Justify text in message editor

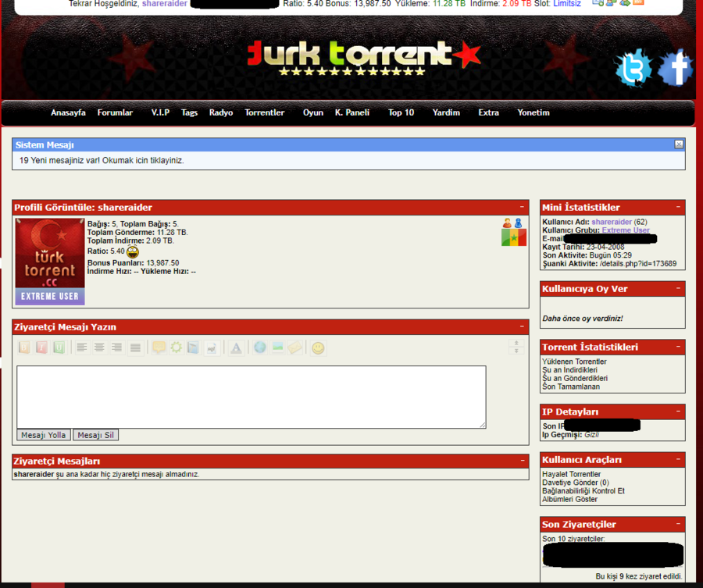tap(135, 347)
